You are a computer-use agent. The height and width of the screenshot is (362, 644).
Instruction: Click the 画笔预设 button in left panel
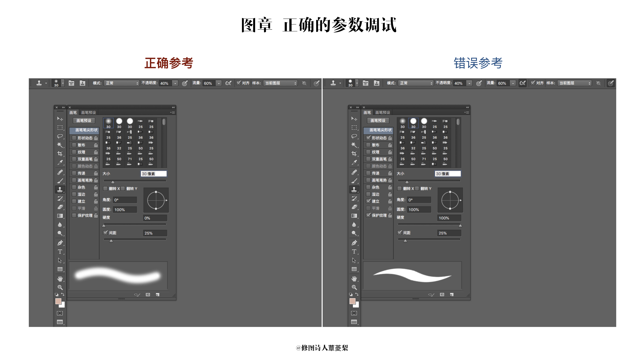84,121
